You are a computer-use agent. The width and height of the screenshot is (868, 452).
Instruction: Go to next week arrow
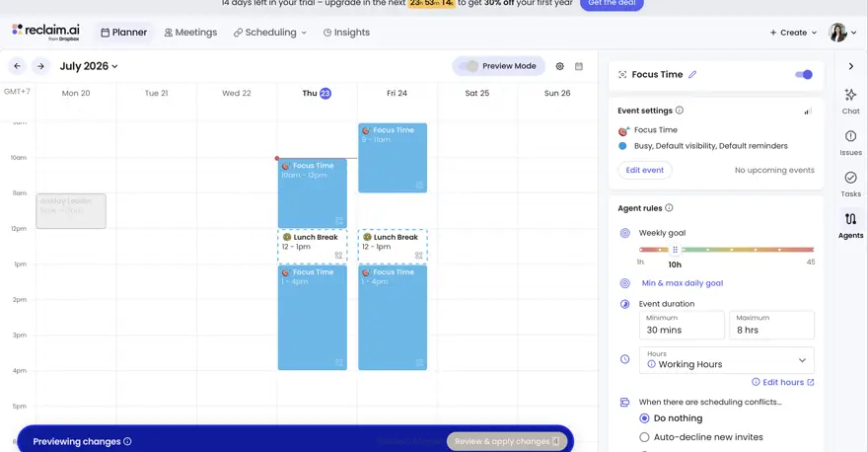(40, 66)
